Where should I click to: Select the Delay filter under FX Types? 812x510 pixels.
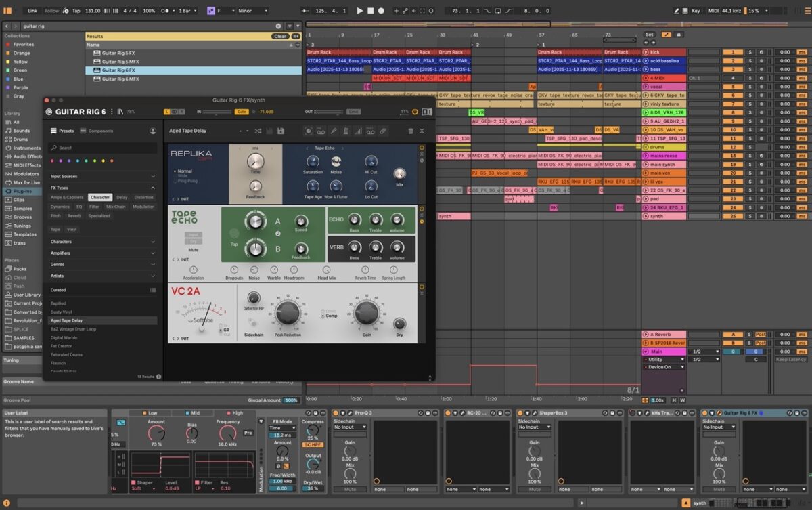[120, 197]
